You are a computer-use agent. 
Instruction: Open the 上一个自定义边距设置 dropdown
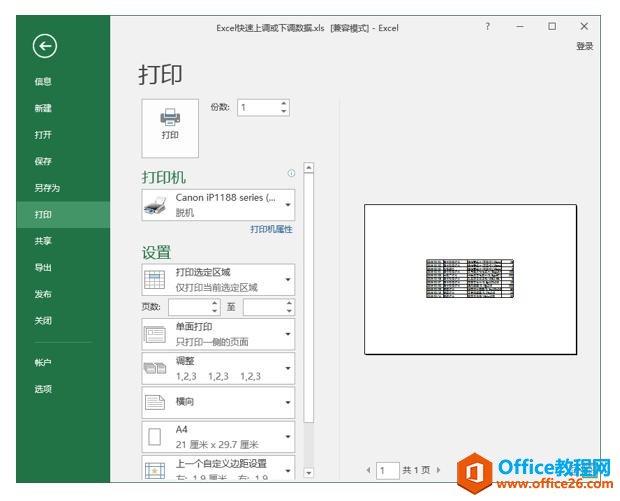pos(218,468)
